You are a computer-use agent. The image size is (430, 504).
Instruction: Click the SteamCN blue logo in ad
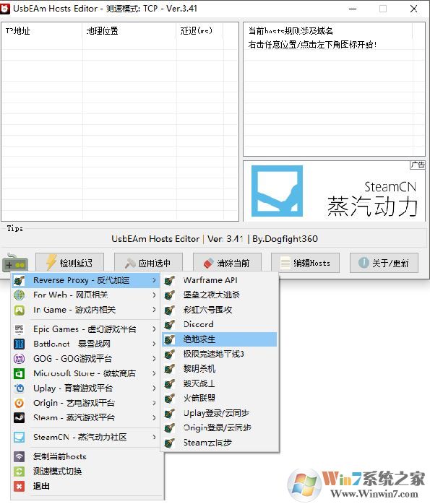[x=277, y=191]
